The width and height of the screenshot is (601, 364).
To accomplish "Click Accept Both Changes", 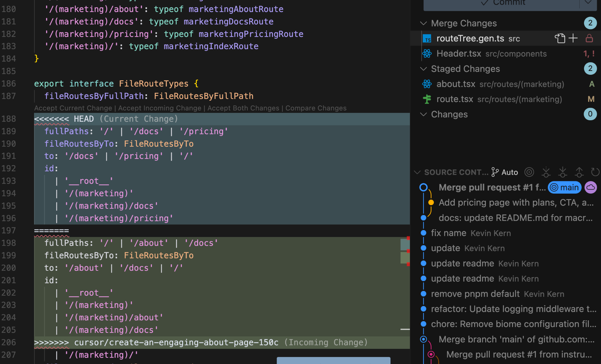I will coord(243,108).
